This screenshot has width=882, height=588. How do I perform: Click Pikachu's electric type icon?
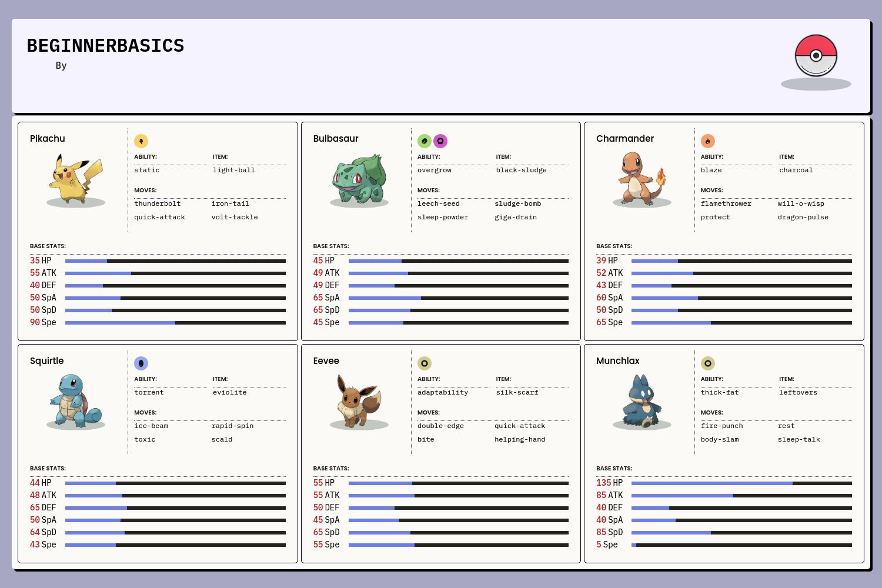pyautogui.click(x=141, y=141)
